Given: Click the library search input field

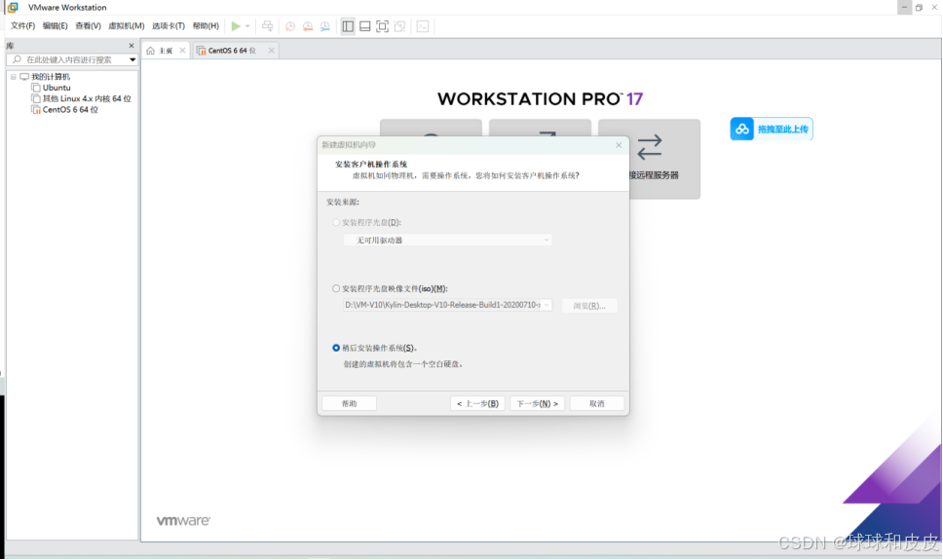Looking at the screenshot, I should (72, 59).
